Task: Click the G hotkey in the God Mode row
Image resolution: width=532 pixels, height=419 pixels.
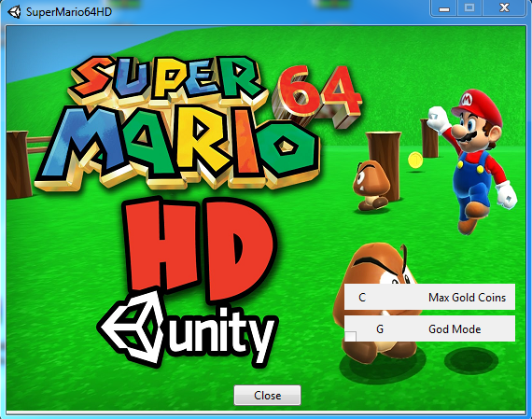Action: [380, 329]
